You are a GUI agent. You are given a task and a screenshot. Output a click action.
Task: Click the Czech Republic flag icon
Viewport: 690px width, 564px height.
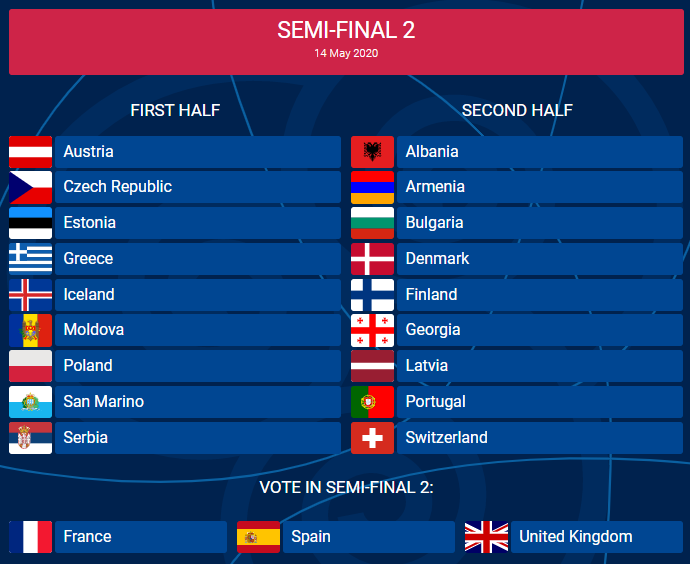pyautogui.click(x=30, y=187)
